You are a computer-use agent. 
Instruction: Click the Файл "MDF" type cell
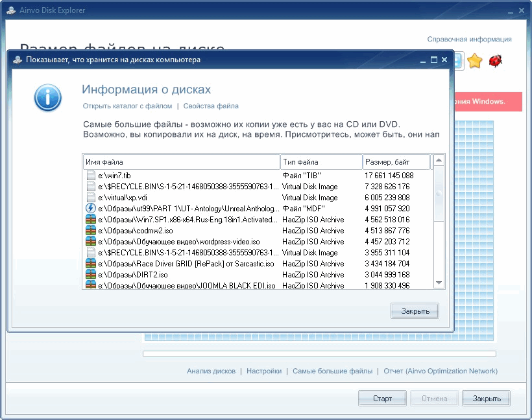click(x=304, y=209)
